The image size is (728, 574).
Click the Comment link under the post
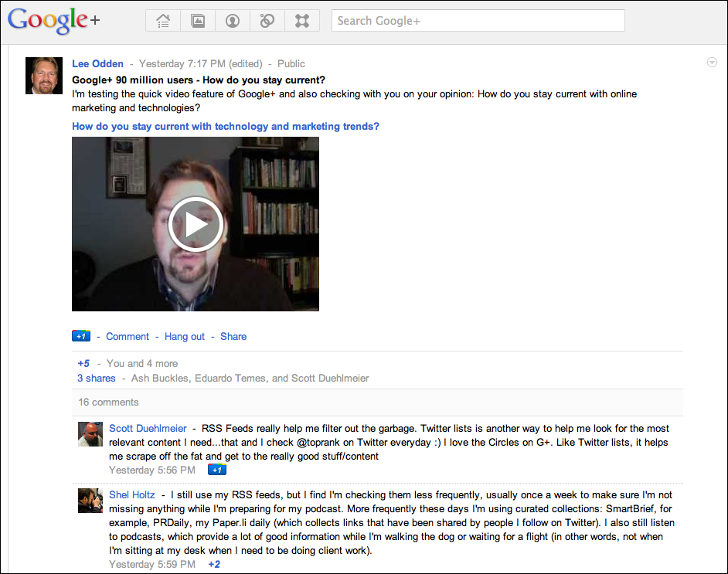(128, 336)
